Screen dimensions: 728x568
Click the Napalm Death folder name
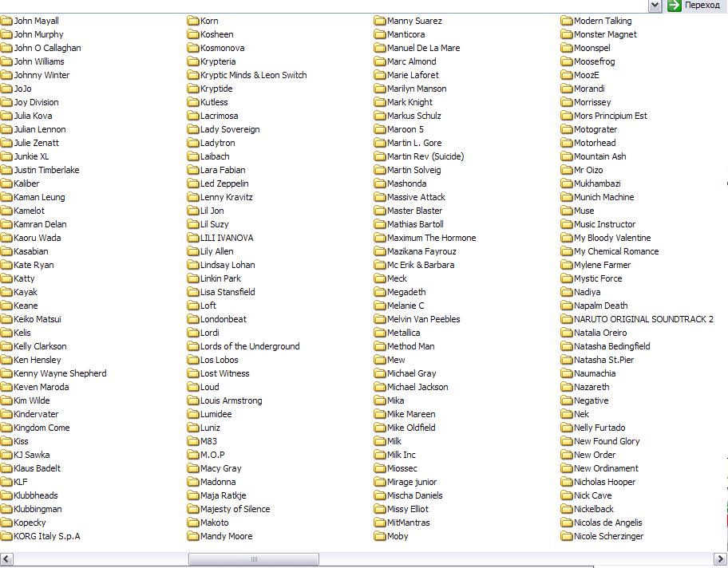(x=601, y=306)
